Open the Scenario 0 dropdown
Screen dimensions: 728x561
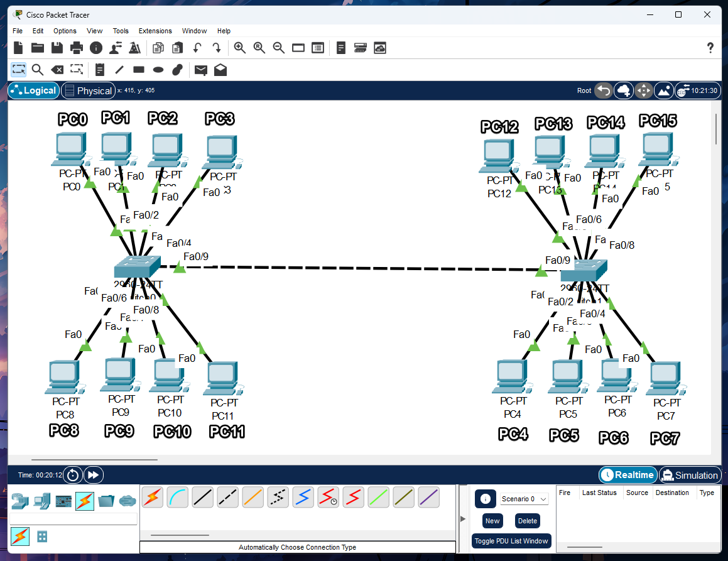point(524,499)
